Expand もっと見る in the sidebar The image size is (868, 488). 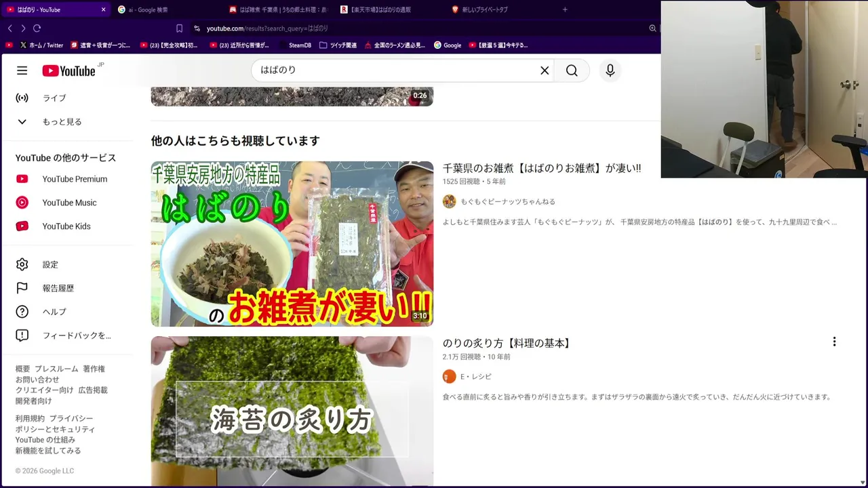(67, 122)
